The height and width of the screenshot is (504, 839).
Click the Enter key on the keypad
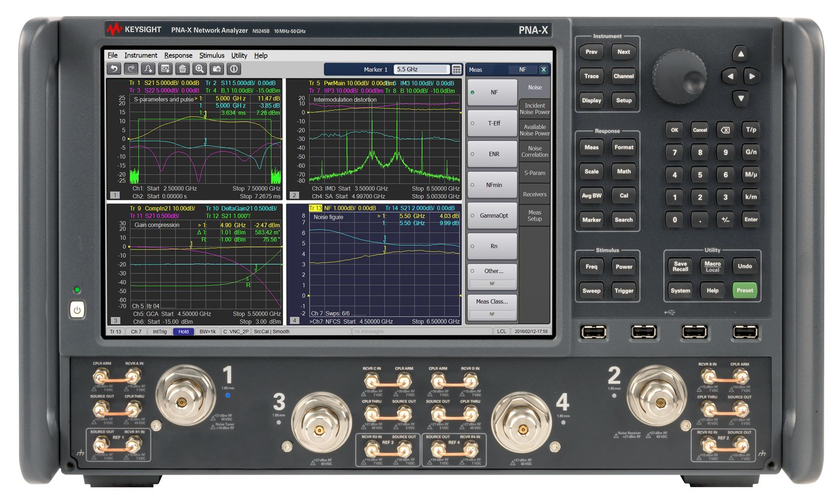[751, 220]
